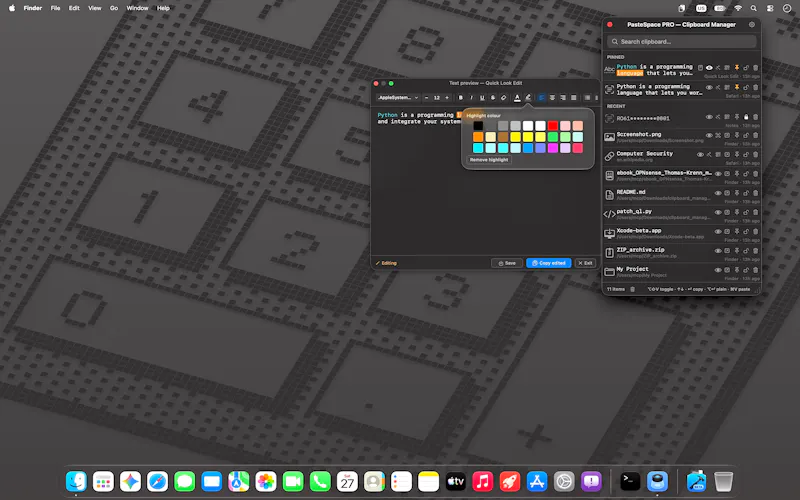Select the ebook_OPNsense clipboard entry
This screenshot has height=500, width=800.
pyautogui.click(x=682, y=176)
